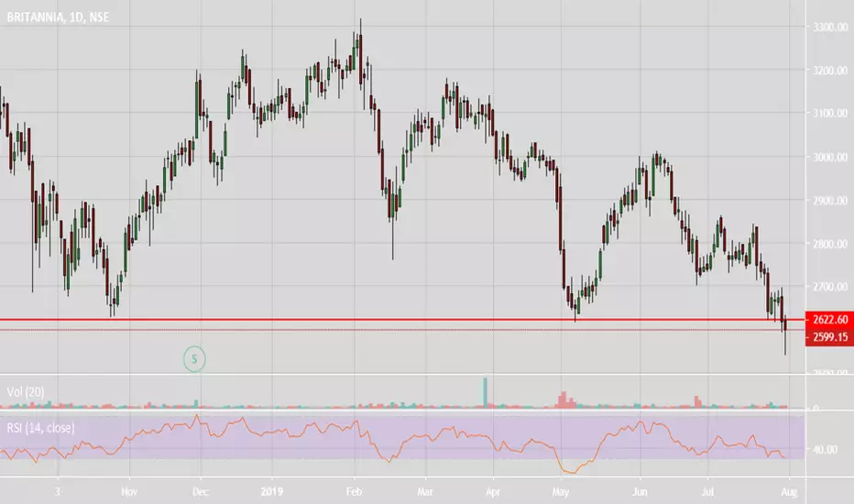
Task: Click the 3200.00 price axis label
Action: click(x=830, y=71)
